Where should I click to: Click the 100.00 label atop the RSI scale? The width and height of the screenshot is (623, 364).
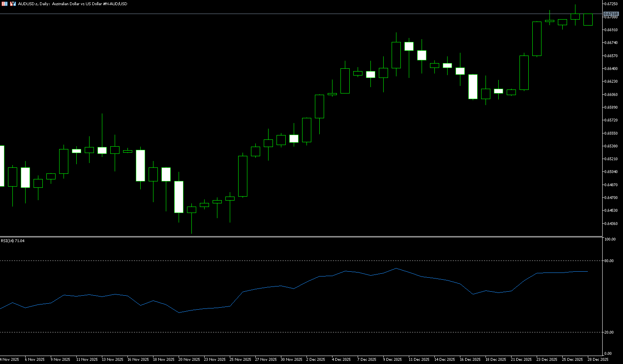[x=610, y=239]
